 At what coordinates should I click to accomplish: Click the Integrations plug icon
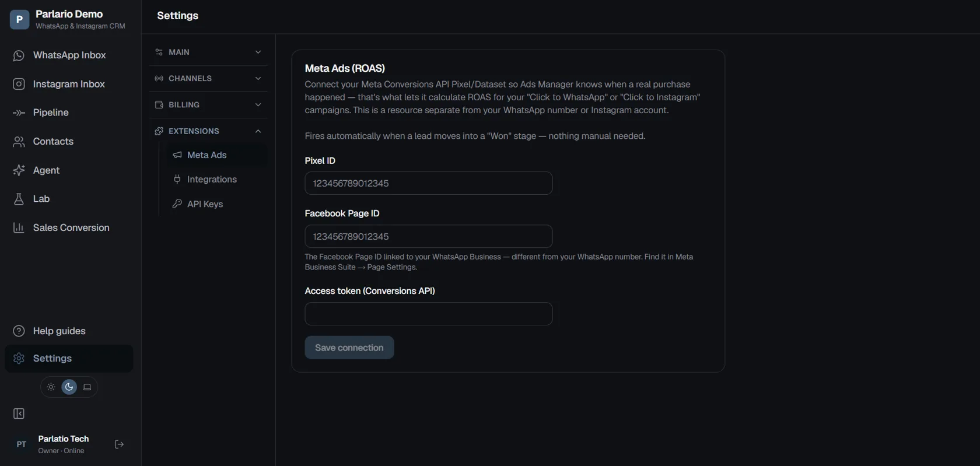pos(177,180)
